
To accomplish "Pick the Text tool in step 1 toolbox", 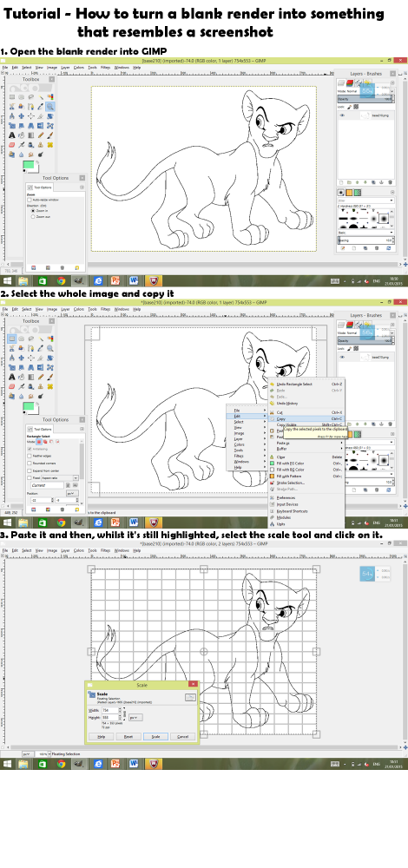I will click(12, 135).
